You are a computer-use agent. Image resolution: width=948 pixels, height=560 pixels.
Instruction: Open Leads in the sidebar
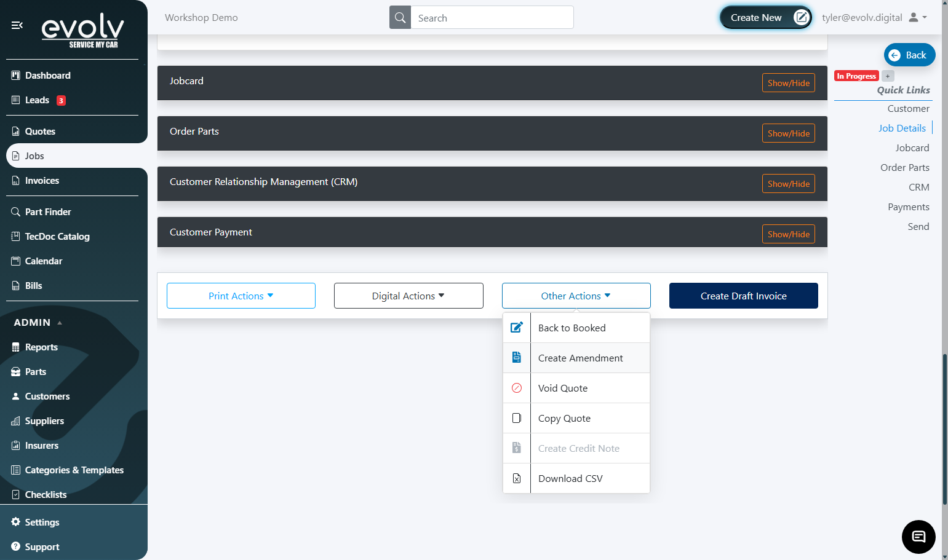click(37, 100)
